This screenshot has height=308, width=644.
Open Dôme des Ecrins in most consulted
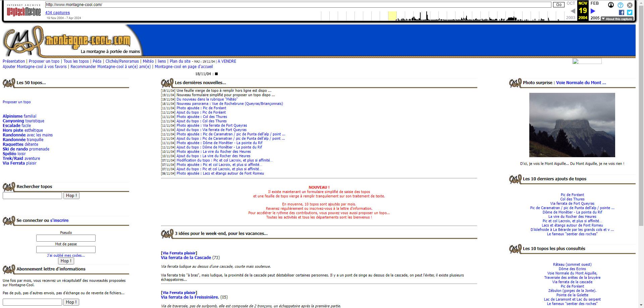click(x=572, y=269)
